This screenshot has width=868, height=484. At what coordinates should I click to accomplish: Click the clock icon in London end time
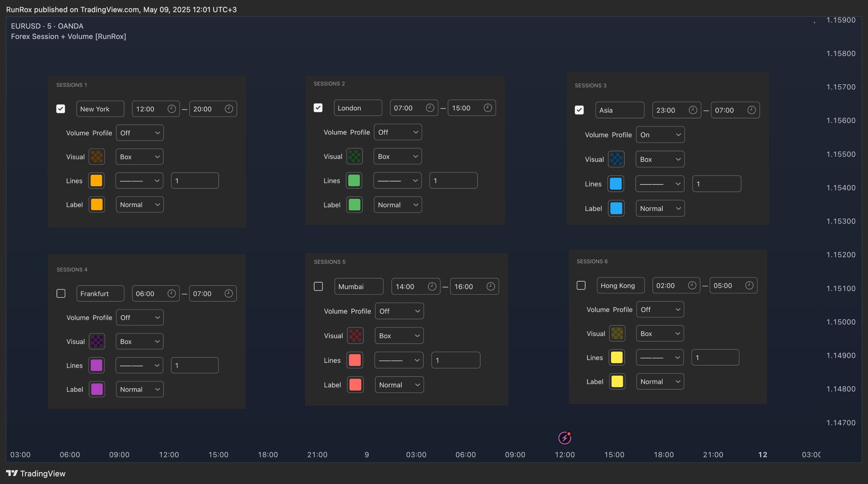click(x=488, y=107)
